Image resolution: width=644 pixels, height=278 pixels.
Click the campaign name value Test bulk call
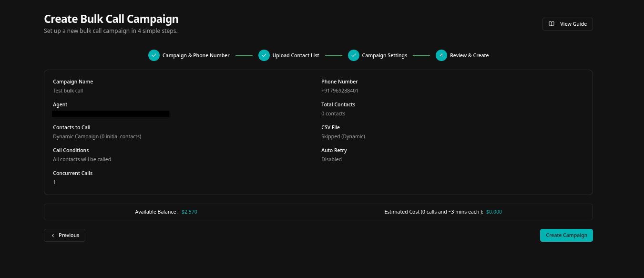[68, 91]
